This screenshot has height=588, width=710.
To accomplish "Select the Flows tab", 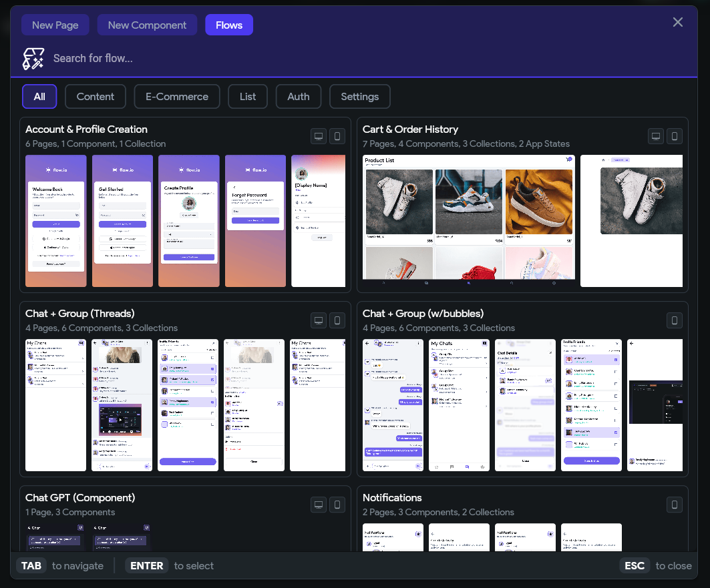I will [x=229, y=25].
